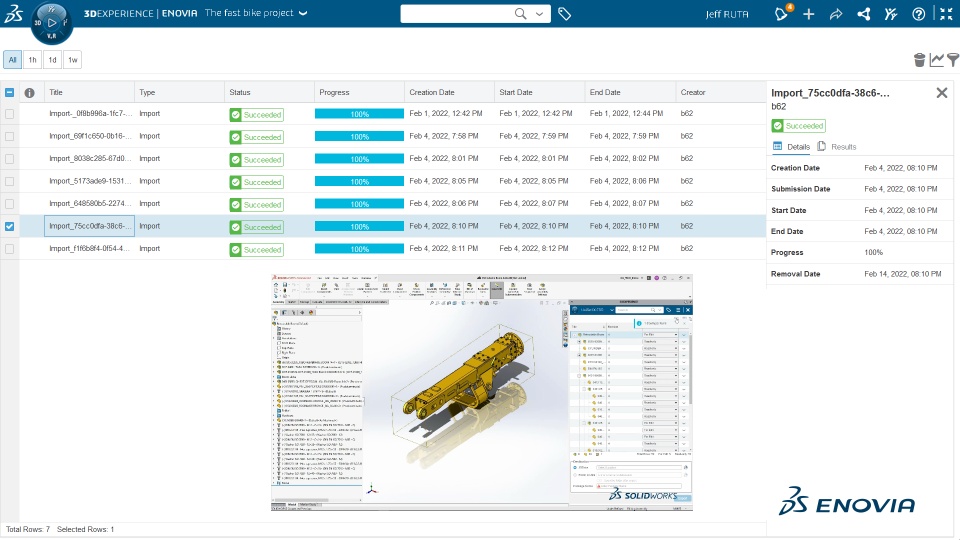Image resolution: width=960 pixels, height=540 pixels.
Task: Select the Import_69f1c650-0b16 title
Action: click(x=90, y=136)
